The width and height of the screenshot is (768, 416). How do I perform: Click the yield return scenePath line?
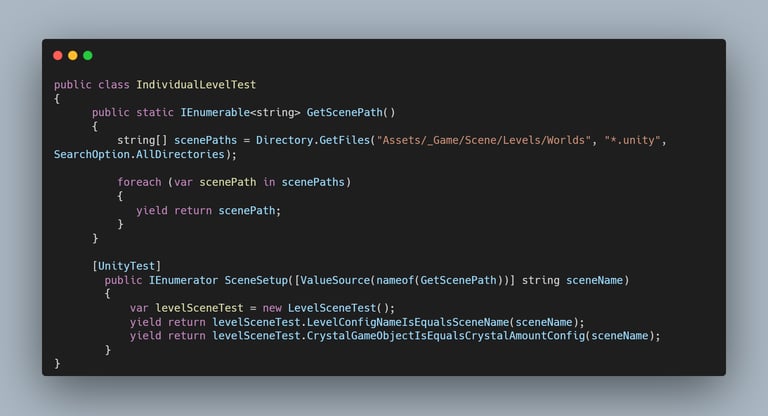point(209,210)
